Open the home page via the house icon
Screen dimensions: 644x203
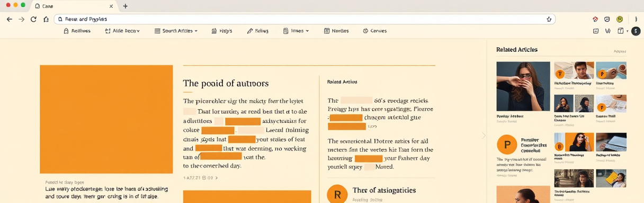click(46, 19)
